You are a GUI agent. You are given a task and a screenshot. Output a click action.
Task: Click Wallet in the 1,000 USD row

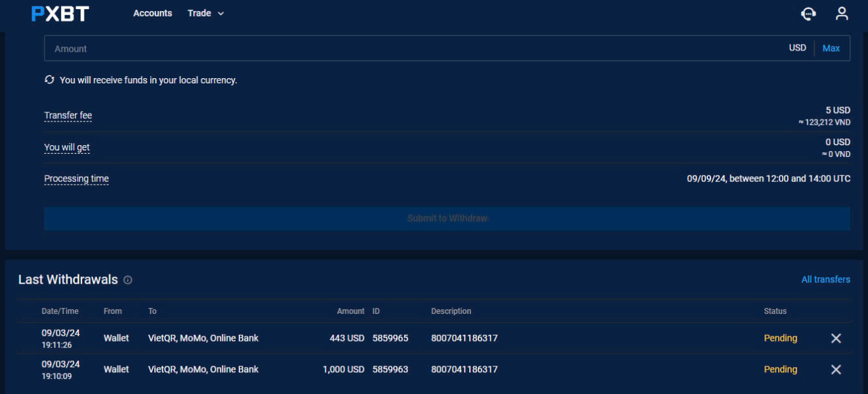[116, 370]
